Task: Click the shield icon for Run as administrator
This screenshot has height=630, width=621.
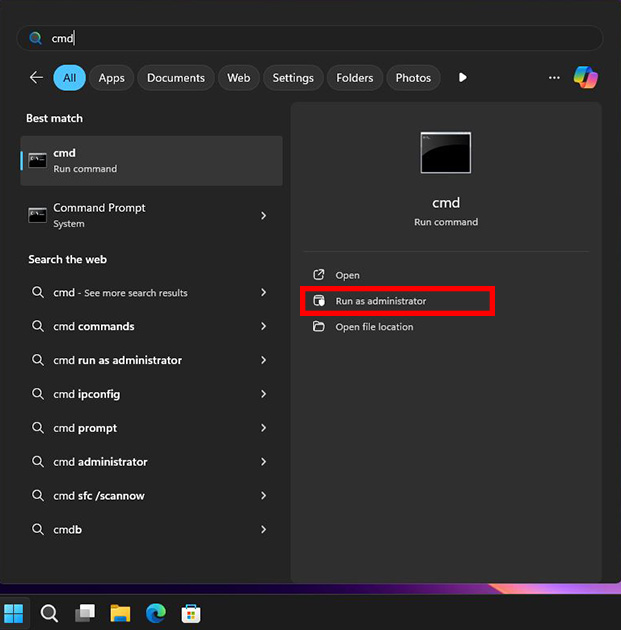Action: 319,301
